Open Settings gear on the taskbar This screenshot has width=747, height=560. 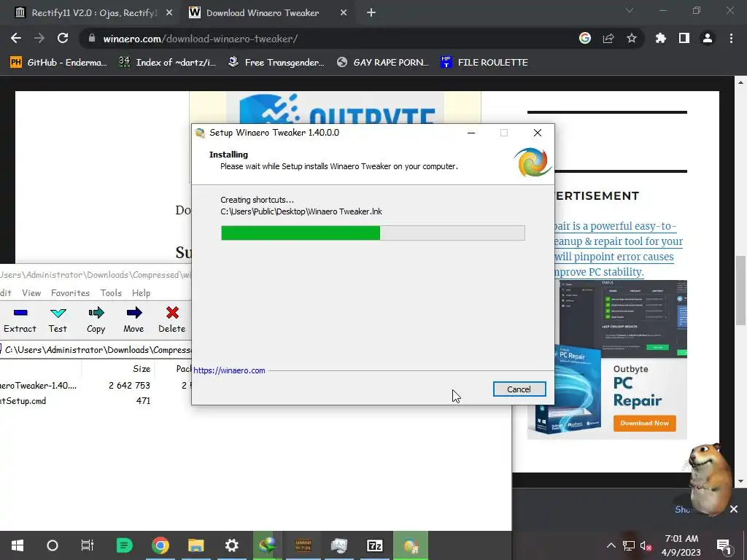coord(231,545)
